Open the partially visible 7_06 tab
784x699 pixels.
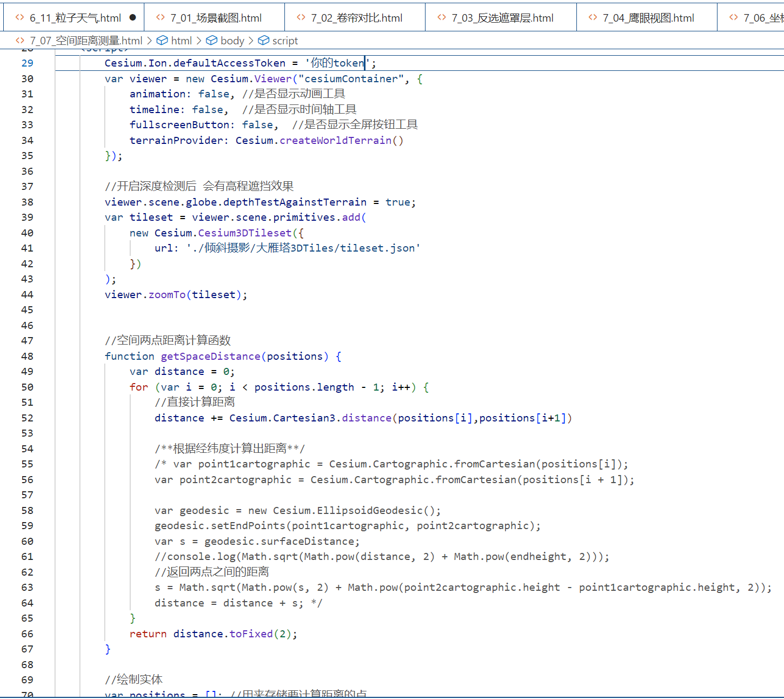point(752,18)
